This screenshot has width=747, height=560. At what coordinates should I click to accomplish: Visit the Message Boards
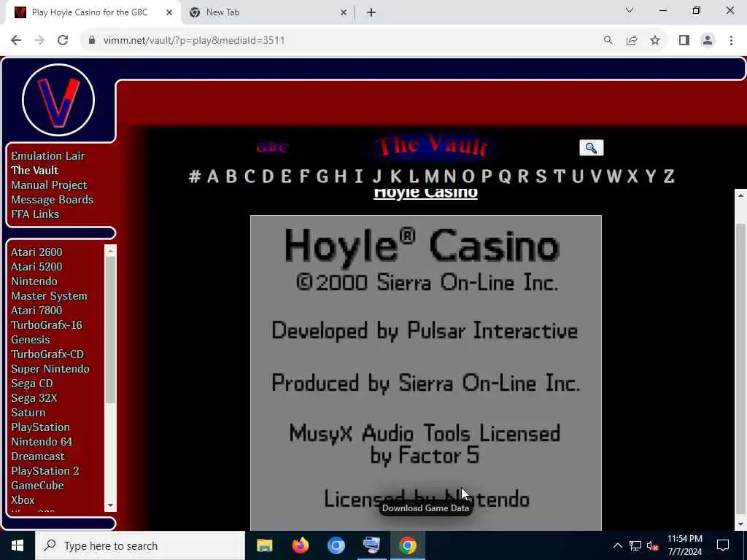click(53, 200)
